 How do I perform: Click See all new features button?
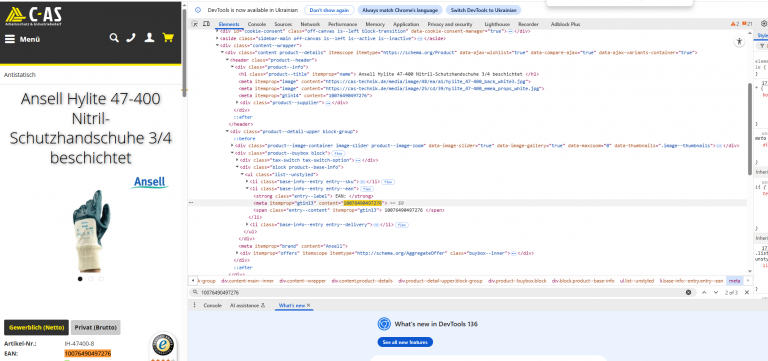click(x=405, y=342)
